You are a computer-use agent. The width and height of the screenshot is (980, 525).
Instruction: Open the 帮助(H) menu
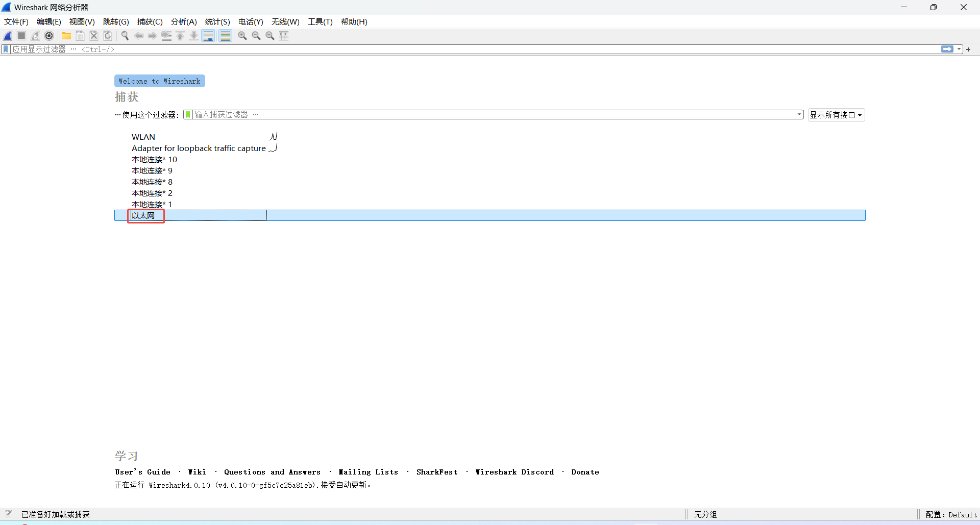(x=354, y=22)
